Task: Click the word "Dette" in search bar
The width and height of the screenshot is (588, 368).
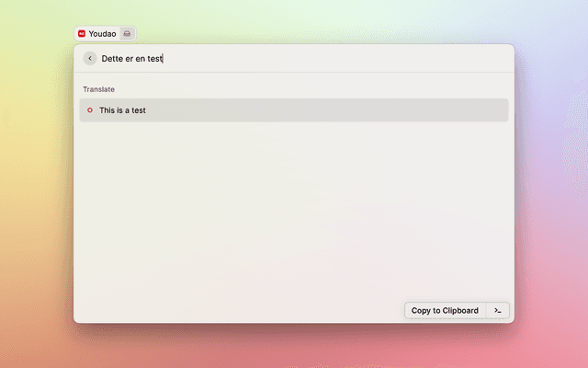Action: (x=112, y=58)
